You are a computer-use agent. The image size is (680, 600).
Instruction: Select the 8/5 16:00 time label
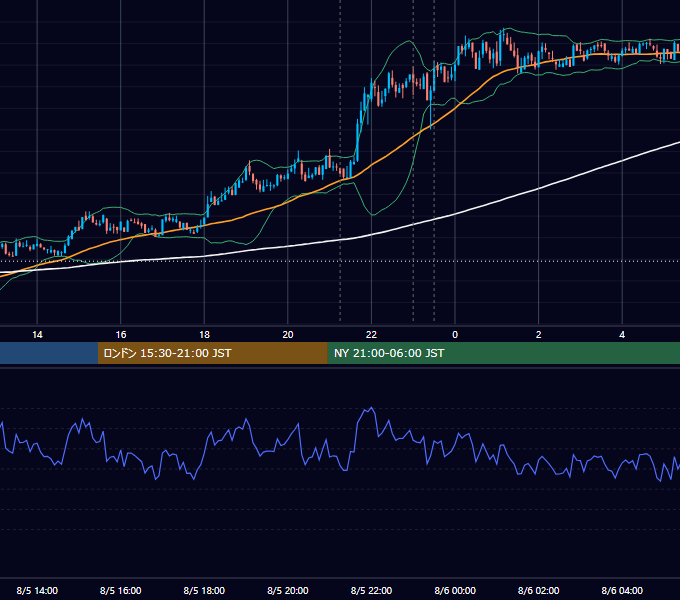[x=121, y=590]
